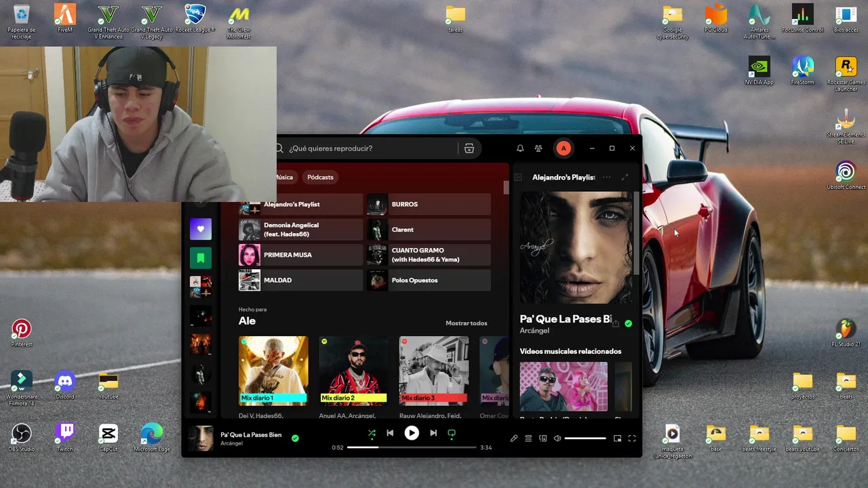Open the Browse icon in search bar
The width and height of the screenshot is (868, 488).
coord(469,148)
